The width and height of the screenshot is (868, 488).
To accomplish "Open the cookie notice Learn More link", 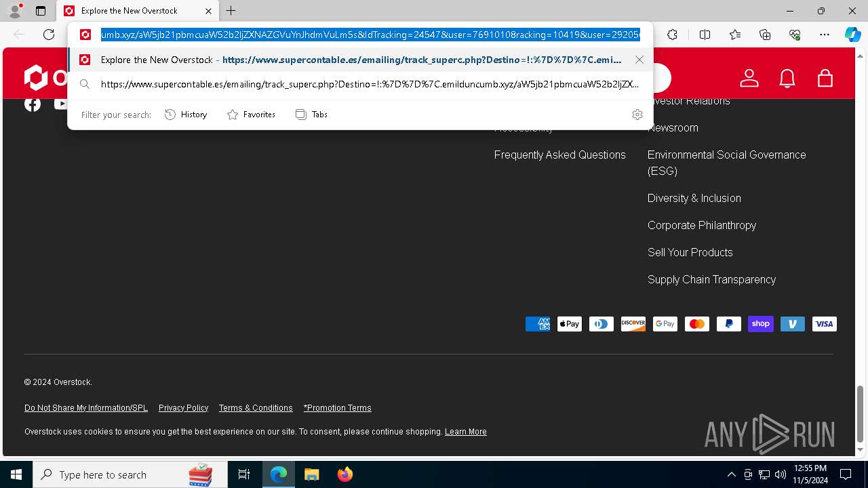I will 466,432.
